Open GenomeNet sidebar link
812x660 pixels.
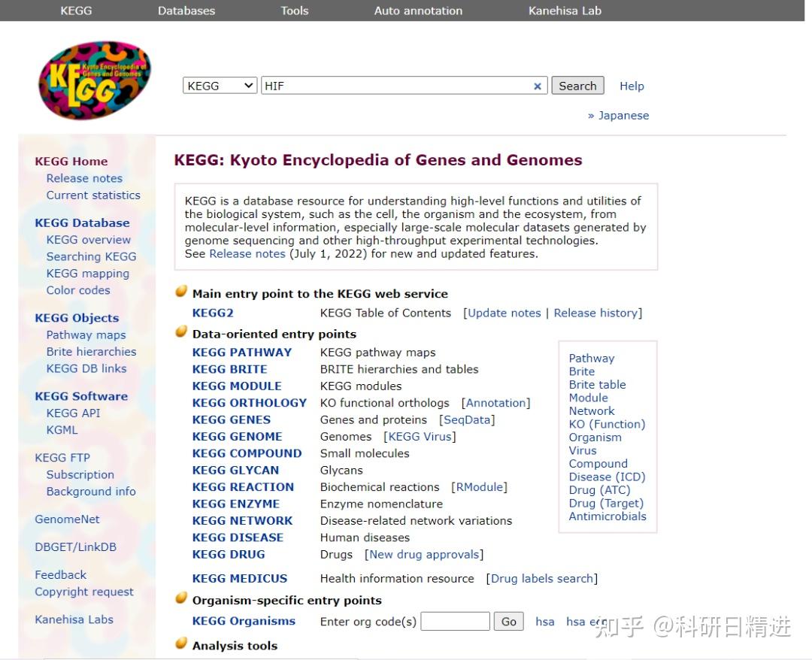click(67, 519)
